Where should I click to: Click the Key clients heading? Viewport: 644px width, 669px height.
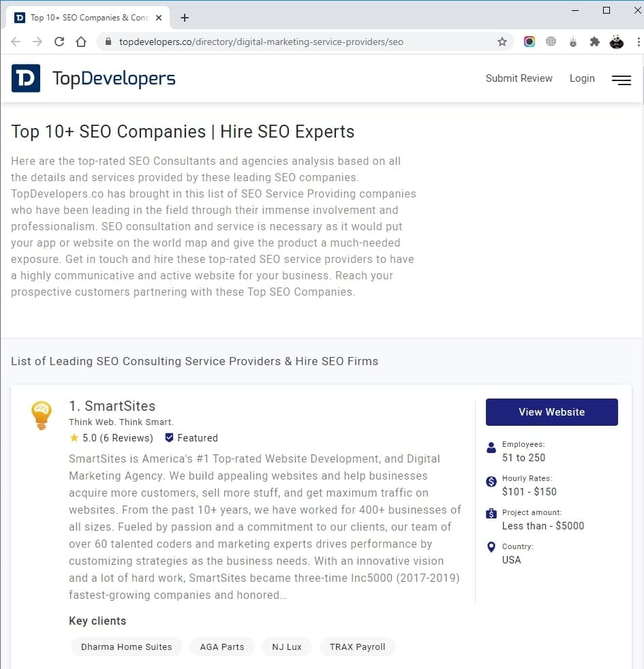tap(97, 621)
